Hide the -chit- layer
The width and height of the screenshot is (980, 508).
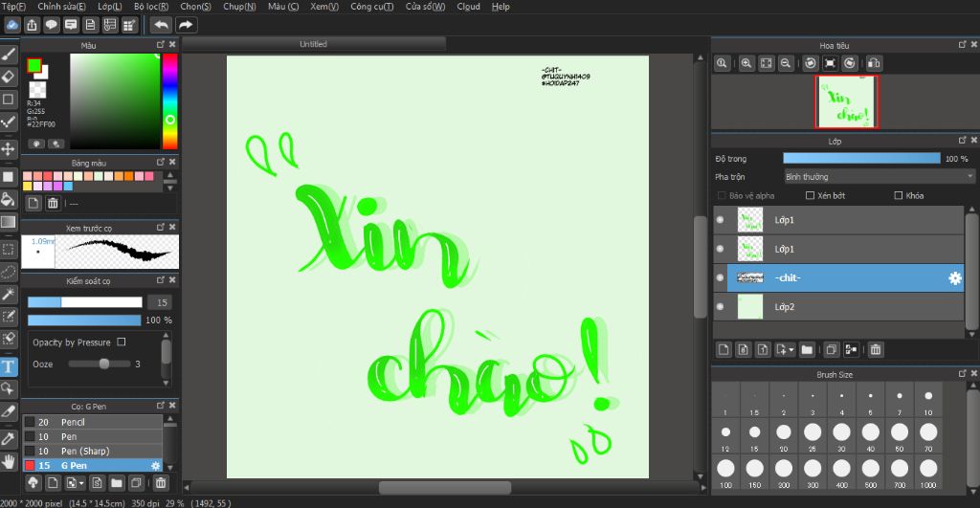click(720, 278)
